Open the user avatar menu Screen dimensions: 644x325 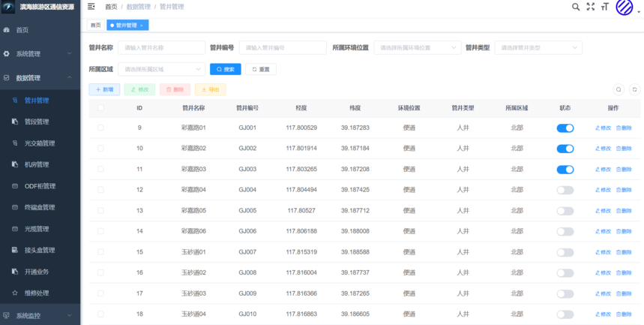[x=624, y=7]
